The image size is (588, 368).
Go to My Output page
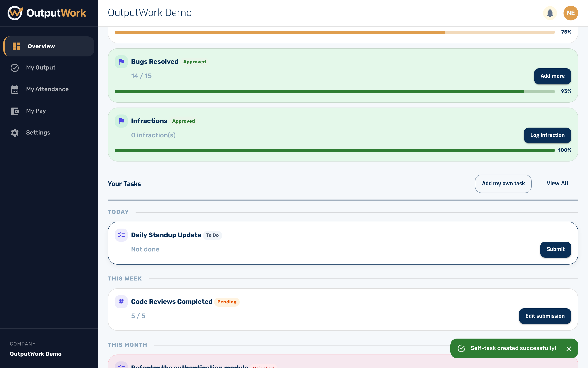49,68
